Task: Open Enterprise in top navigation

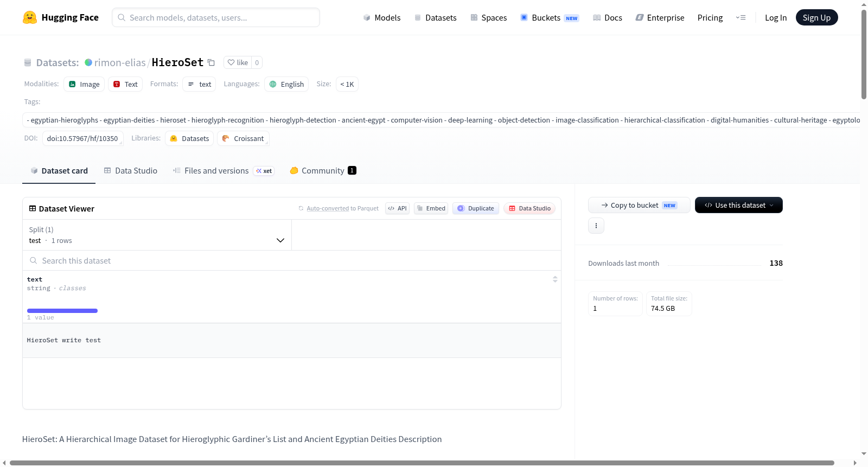Action: [x=660, y=17]
